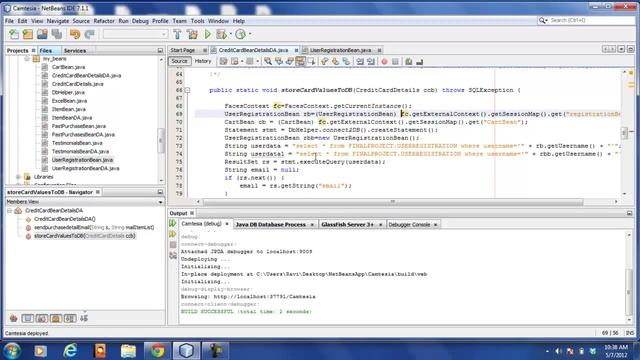Show the editor documents list dropdown
The width and height of the screenshot is (640, 360).
[621, 49]
